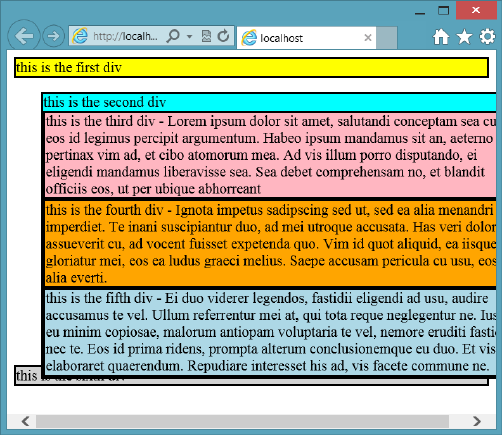Viewport: 502px width, 435px height.
Task: Click the browser Back arrow button
Action: click(x=24, y=36)
